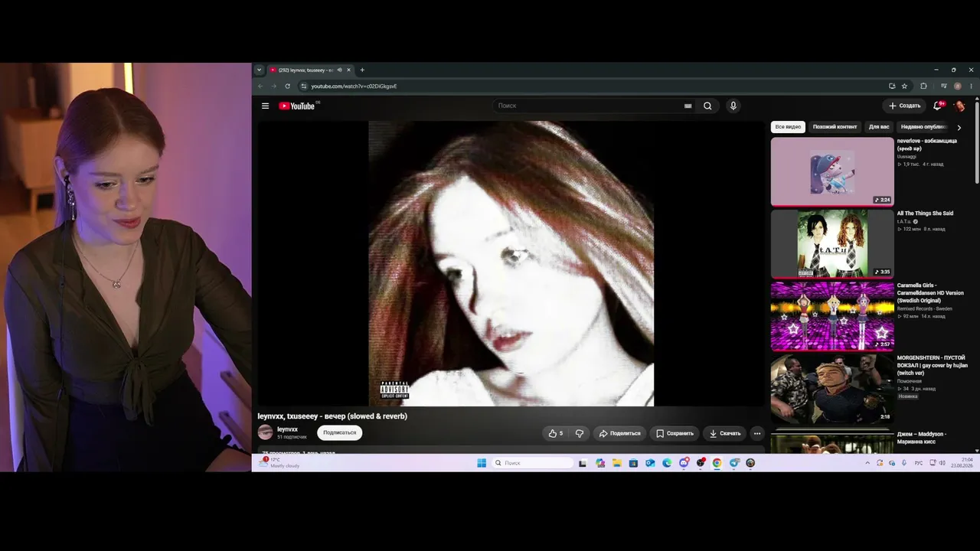
Task: Open the on-screen keyboard in search box
Action: coord(688,106)
